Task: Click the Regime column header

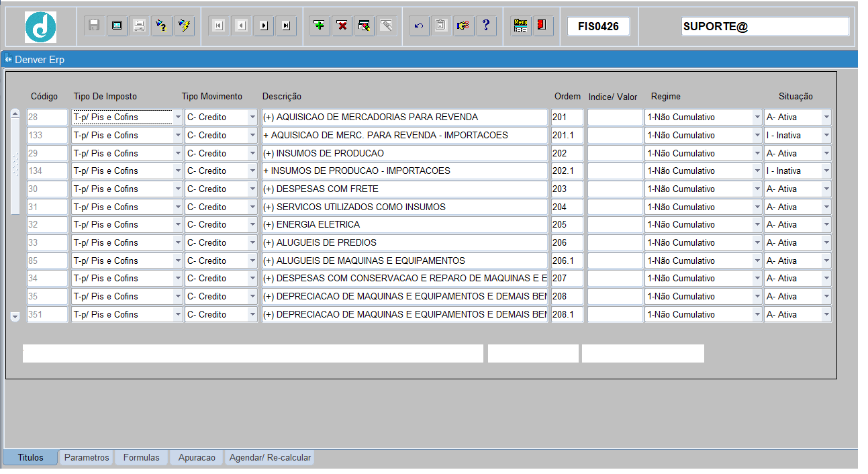Action: coord(666,97)
